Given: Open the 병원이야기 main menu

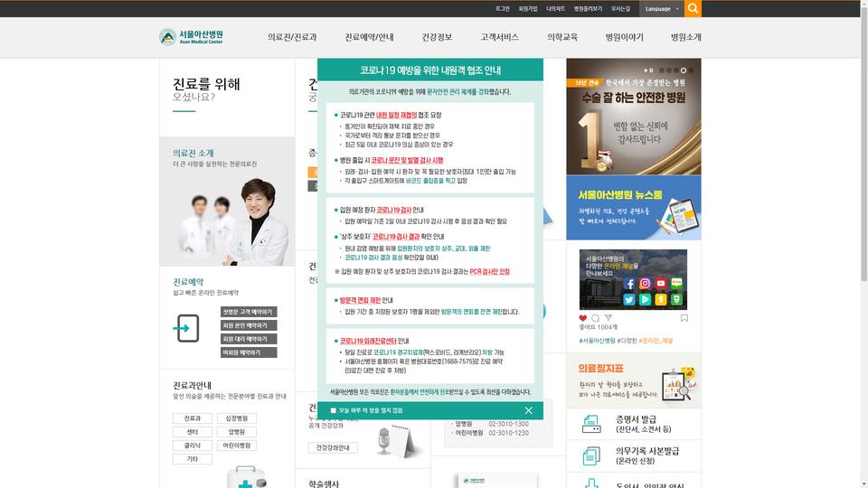Looking at the screenshot, I should tap(624, 37).
